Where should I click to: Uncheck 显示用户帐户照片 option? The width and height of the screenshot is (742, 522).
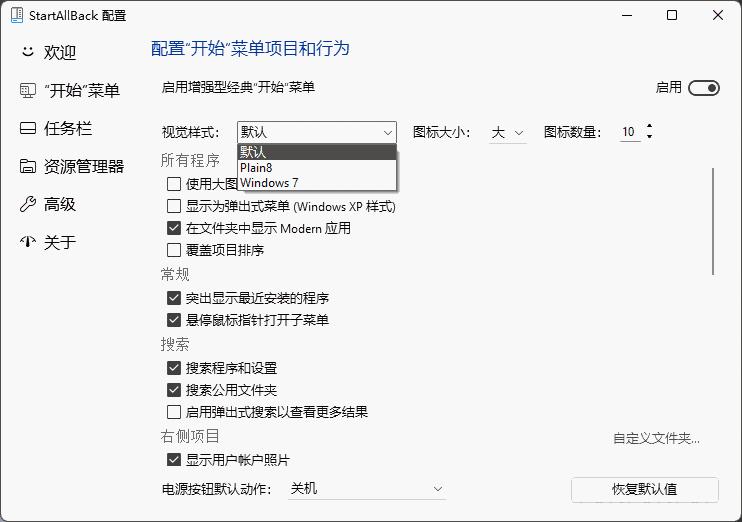pos(175,460)
